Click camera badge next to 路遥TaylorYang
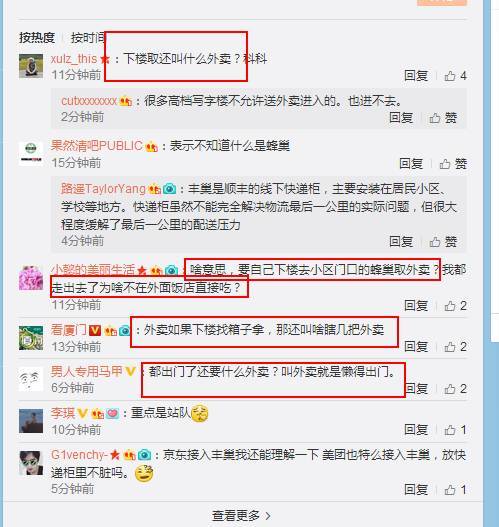This screenshot has width=499, height=527. 170,189
